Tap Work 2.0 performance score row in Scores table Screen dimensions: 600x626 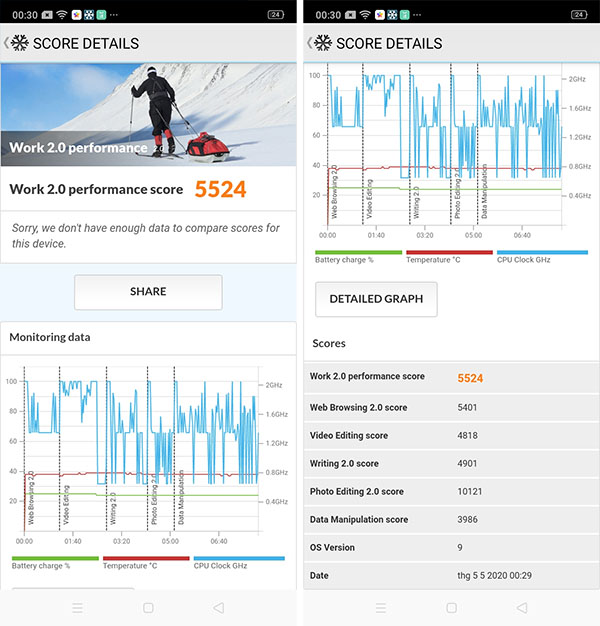click(x=451, y=377)
